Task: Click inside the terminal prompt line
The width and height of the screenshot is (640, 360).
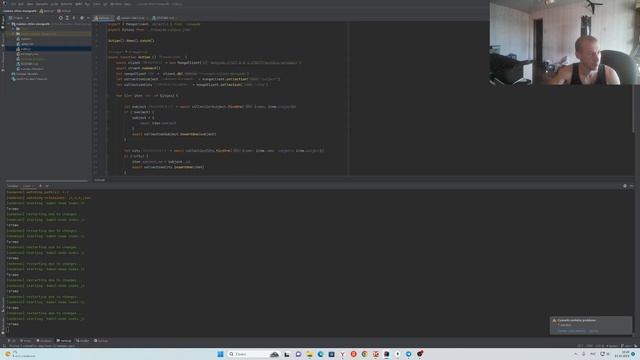Action: pos(8,329)
